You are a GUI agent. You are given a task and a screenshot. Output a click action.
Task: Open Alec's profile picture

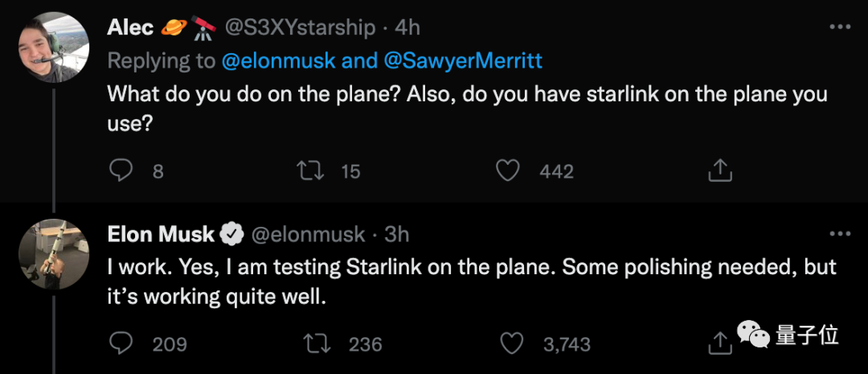(x=53, y=47)
